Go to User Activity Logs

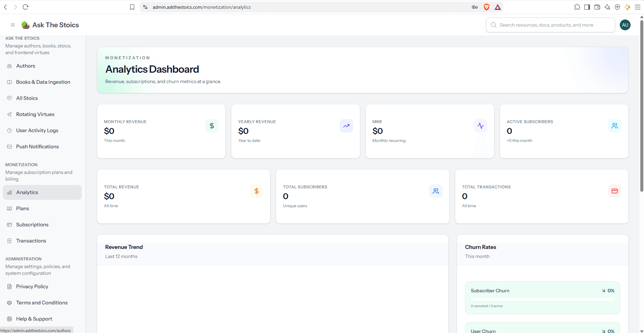(x=42, y=131)
